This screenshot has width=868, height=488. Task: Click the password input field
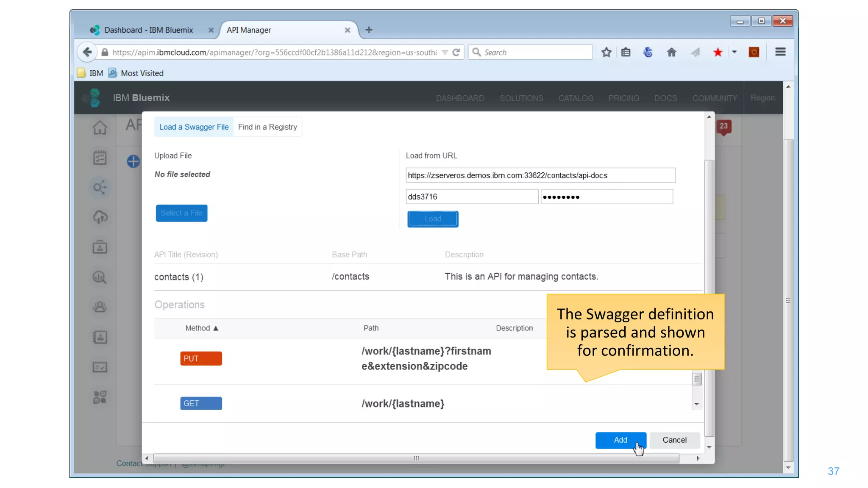coord(606,197)
